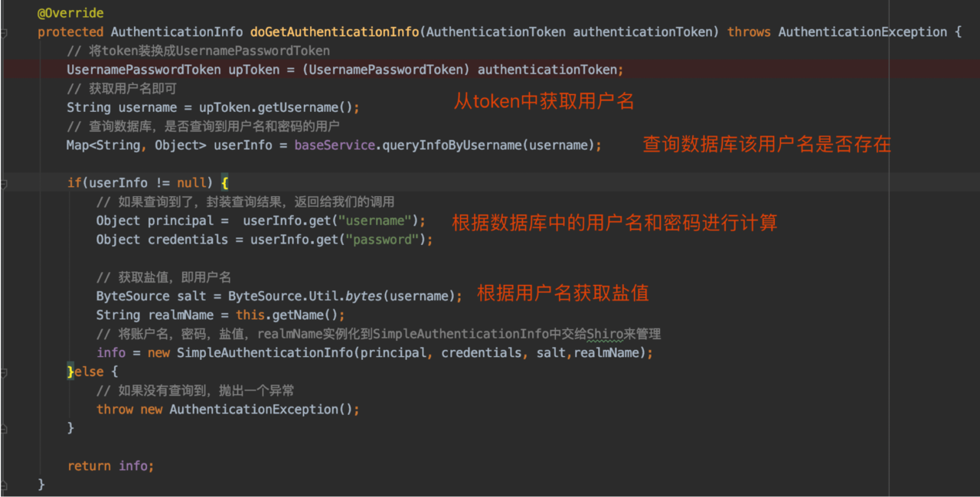The image size is (980, 497).
Task: Click the fold-end marker beside the final closing brace
Action: tap(4, 485)
